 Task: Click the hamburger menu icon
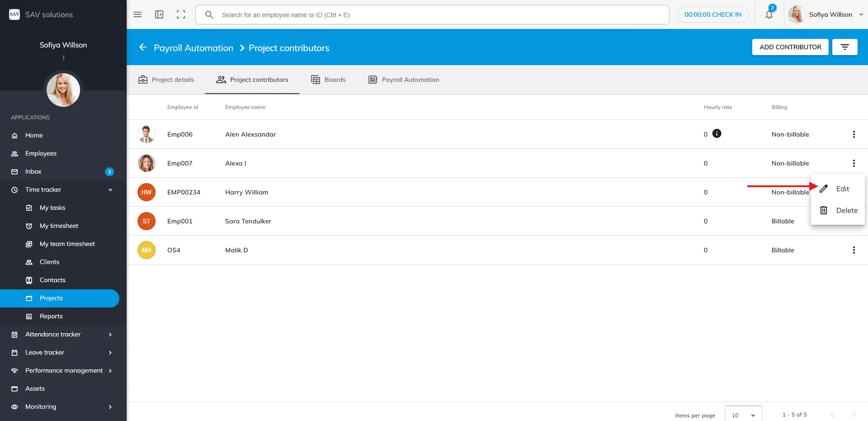138,14
